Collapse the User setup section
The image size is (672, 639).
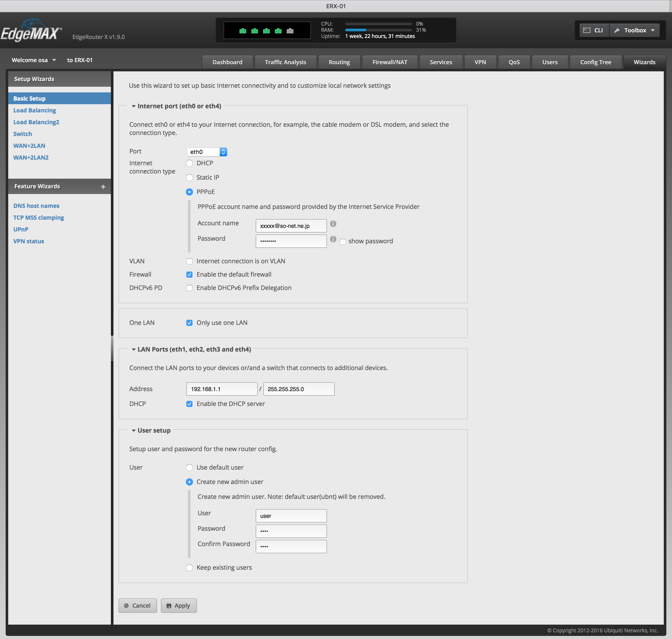pos(133,431)
